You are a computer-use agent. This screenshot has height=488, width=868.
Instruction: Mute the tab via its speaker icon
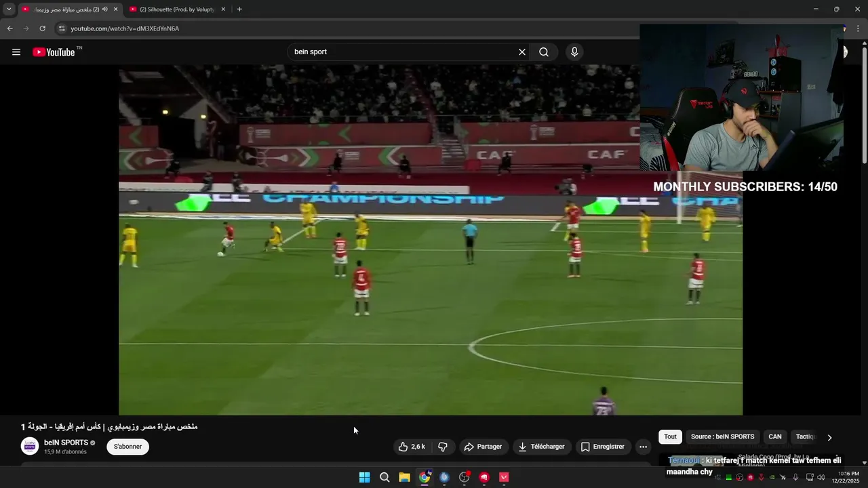click(104, 9)
